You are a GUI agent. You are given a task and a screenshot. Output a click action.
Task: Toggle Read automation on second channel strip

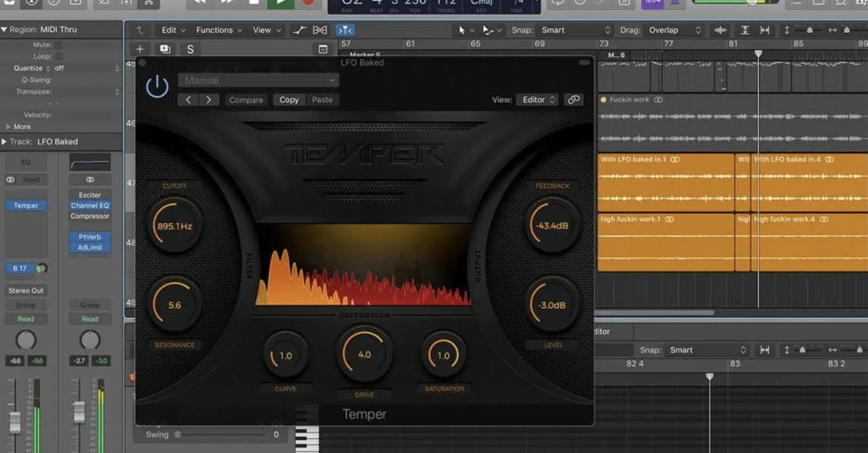click(90, 319)
